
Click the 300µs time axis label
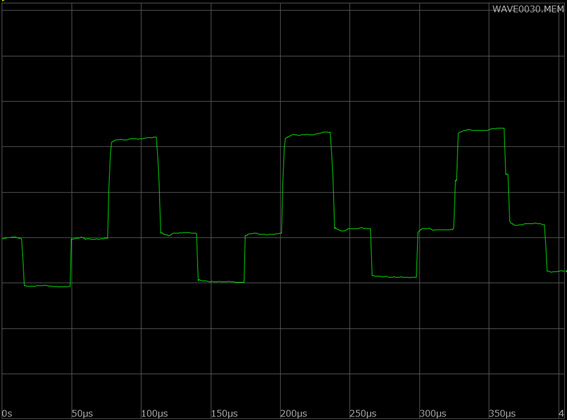tap(432, 413)
